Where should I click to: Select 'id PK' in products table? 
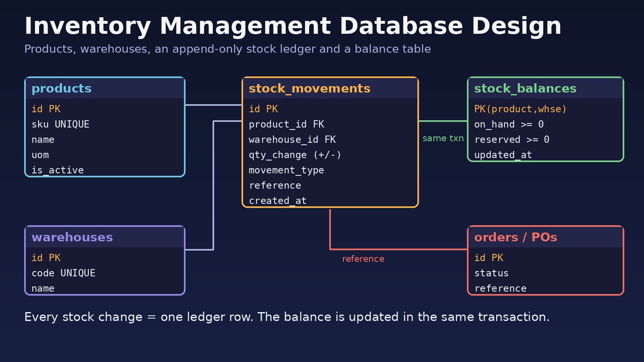(x=46, y=109)
